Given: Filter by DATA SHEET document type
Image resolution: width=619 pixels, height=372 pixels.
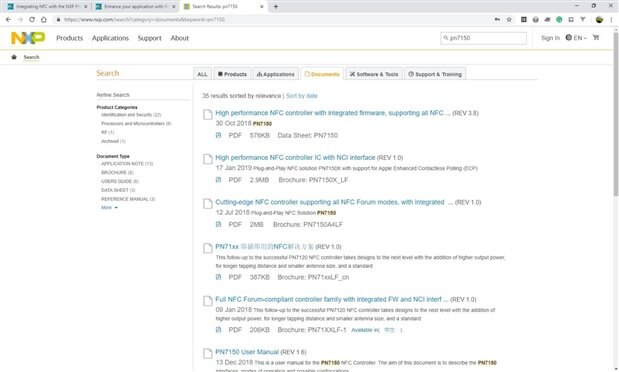Looking at the screenshot, I should pyautogui.click(x=118, y=190).
